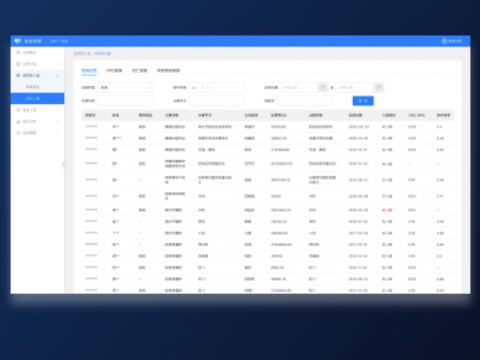Click the first sidebar menu item's icon
Screen dimensions: 480x360
(18, 53)
